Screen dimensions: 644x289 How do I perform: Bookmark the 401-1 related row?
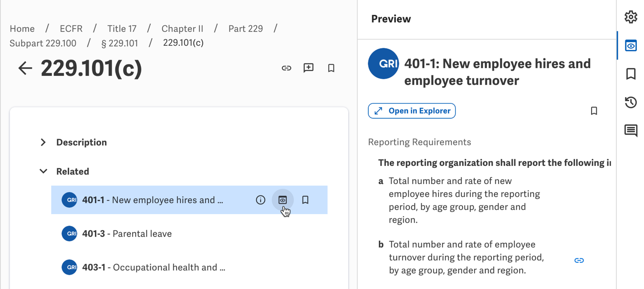305,200
